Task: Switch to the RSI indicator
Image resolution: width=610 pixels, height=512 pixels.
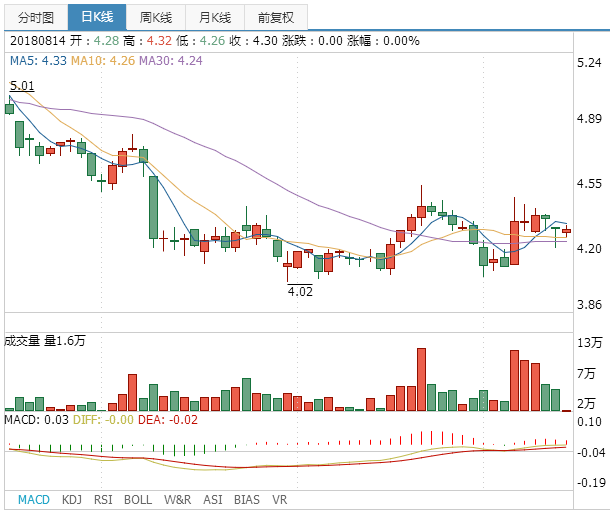Action: click(103, 500)
